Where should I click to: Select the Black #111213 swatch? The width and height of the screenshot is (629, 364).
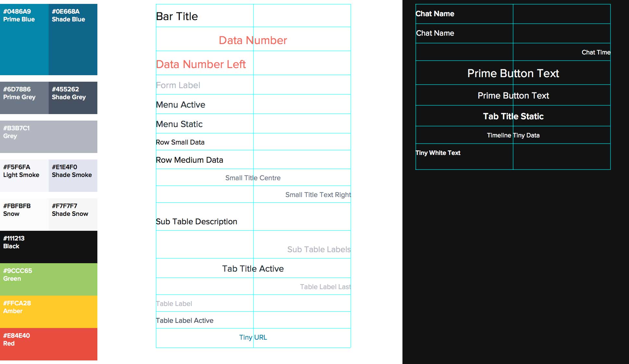click(x=49, y=247)
